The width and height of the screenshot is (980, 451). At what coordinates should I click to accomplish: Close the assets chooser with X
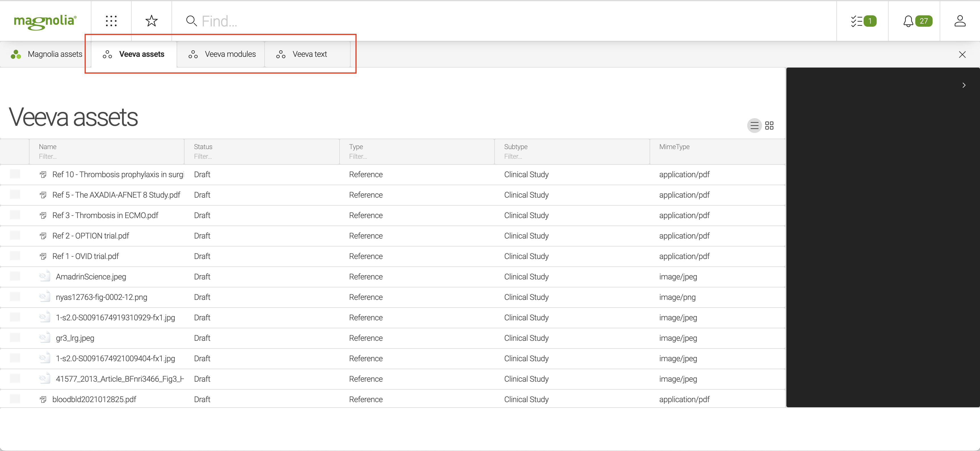pyautogui.click(x=962, y=55)
